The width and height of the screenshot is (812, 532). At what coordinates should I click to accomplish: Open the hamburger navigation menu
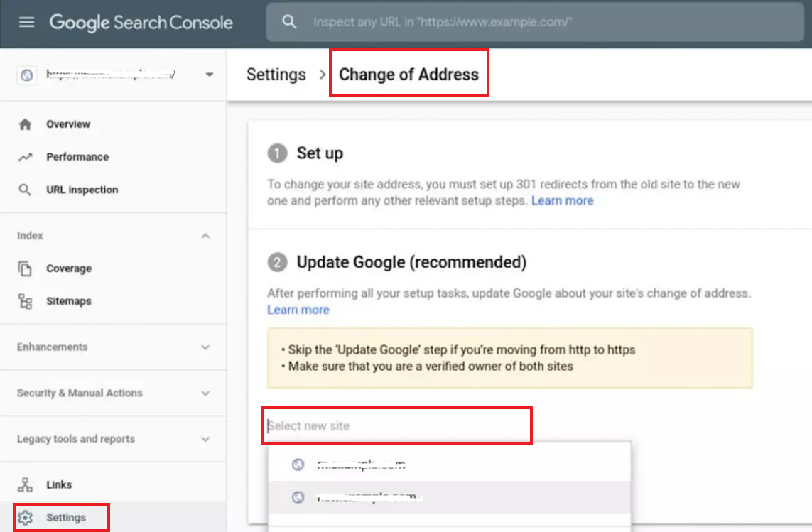(26, 22)
